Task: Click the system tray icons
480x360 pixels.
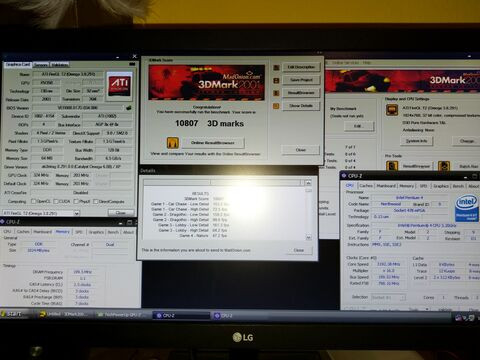Action: 465,318
